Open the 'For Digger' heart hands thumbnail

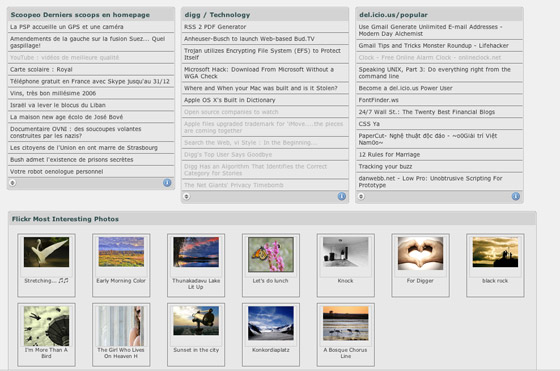(420, 254)
